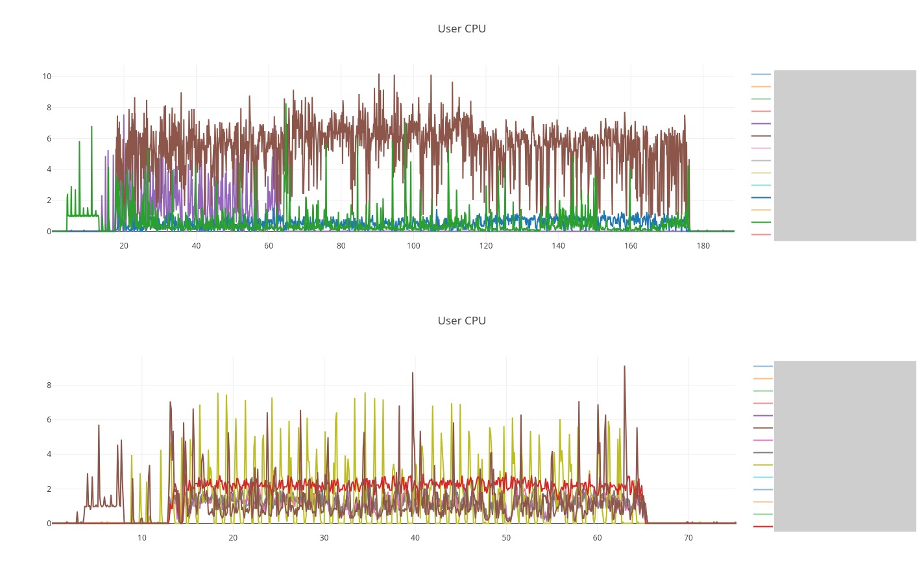
Task: Click the bottom chart title User CPU
Action: 461,321
